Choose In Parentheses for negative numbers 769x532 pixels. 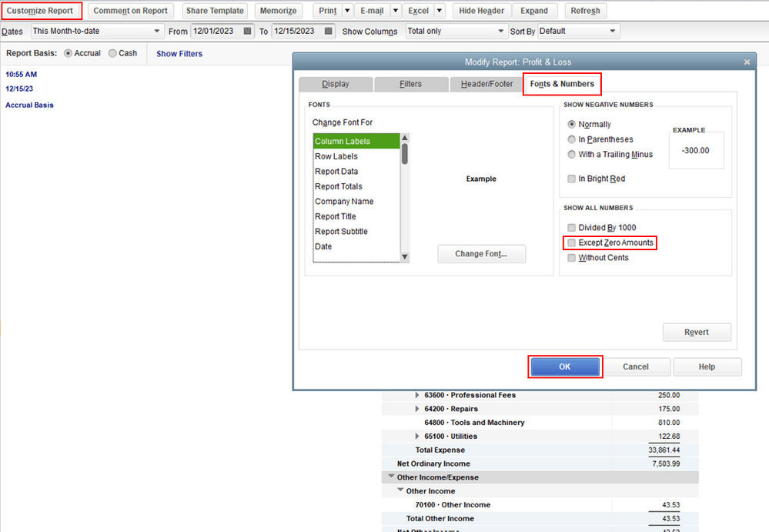571,139
